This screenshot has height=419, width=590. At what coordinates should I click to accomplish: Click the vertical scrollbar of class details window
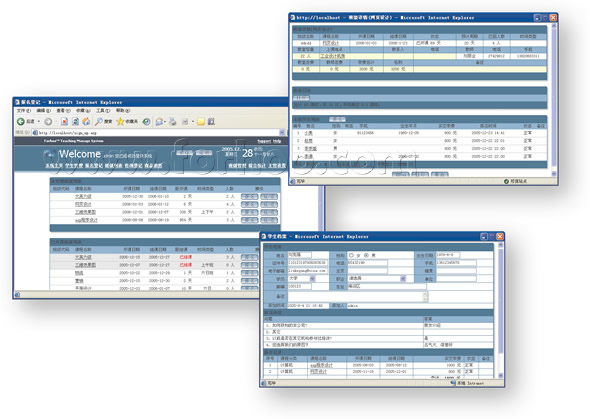[x=554, y=100]
